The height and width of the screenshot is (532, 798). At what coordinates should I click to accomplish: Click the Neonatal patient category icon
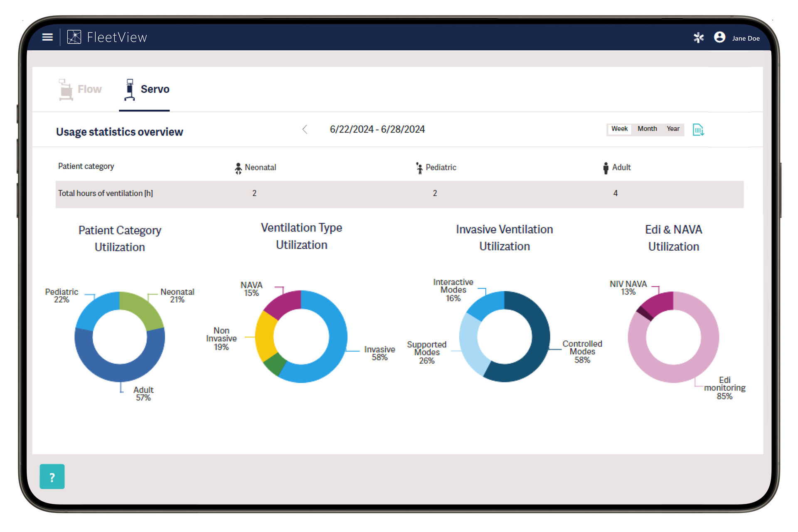point(238,167)
